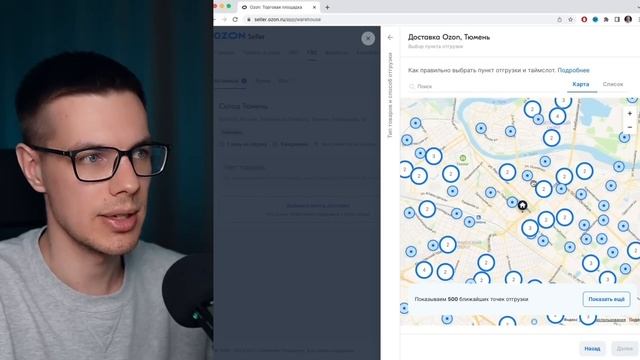Screen dimensions: 640x360
Task: Bookmark this page with the star icon
Action: pyautogui.click(x=571, y=20)
